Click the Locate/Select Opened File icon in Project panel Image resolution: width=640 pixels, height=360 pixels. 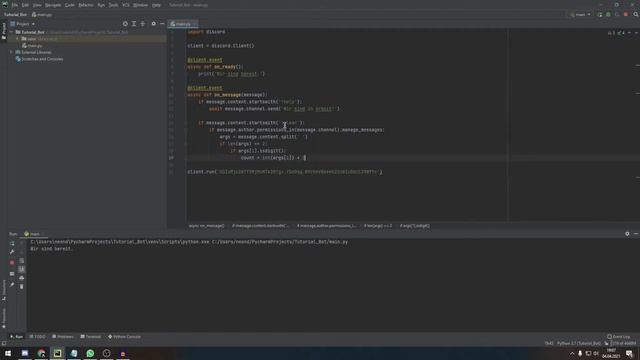(125, 24)
